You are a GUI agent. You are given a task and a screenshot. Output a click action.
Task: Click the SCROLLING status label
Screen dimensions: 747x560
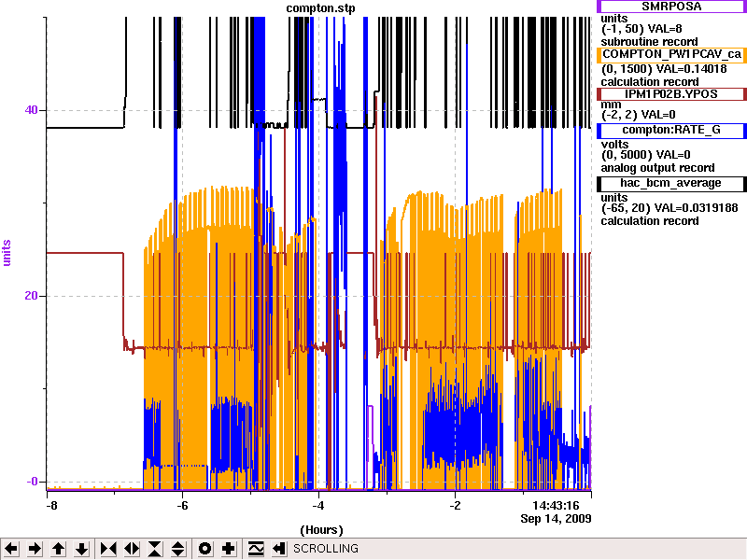[x=326, y=549]
